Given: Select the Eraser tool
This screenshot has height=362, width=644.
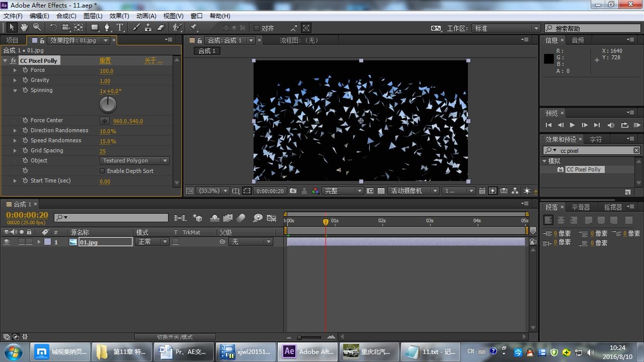Looking at the screenshot, I should coord(161,28).
